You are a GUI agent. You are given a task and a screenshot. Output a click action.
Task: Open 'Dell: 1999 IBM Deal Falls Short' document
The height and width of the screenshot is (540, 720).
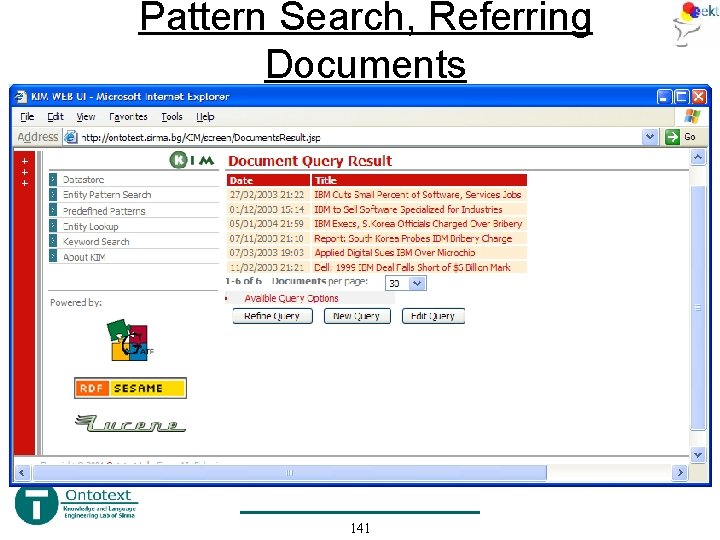(x=412, y=267)
